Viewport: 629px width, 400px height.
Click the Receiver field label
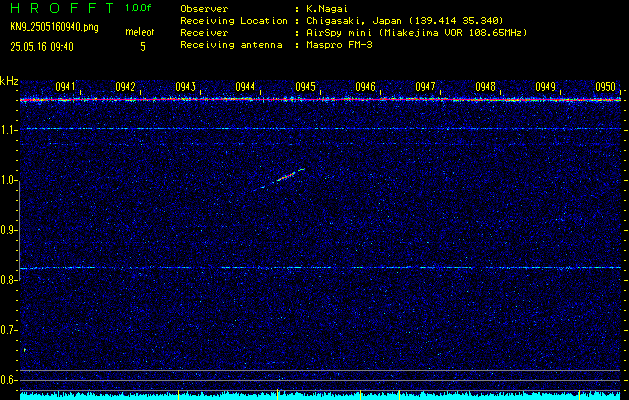pyautogui.click(x=204, y=33)
